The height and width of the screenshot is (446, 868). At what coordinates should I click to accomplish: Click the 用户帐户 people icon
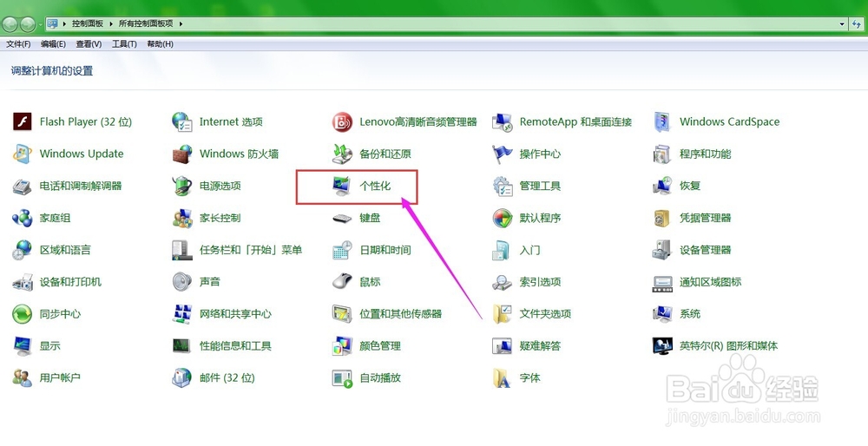tap(23, 378)
